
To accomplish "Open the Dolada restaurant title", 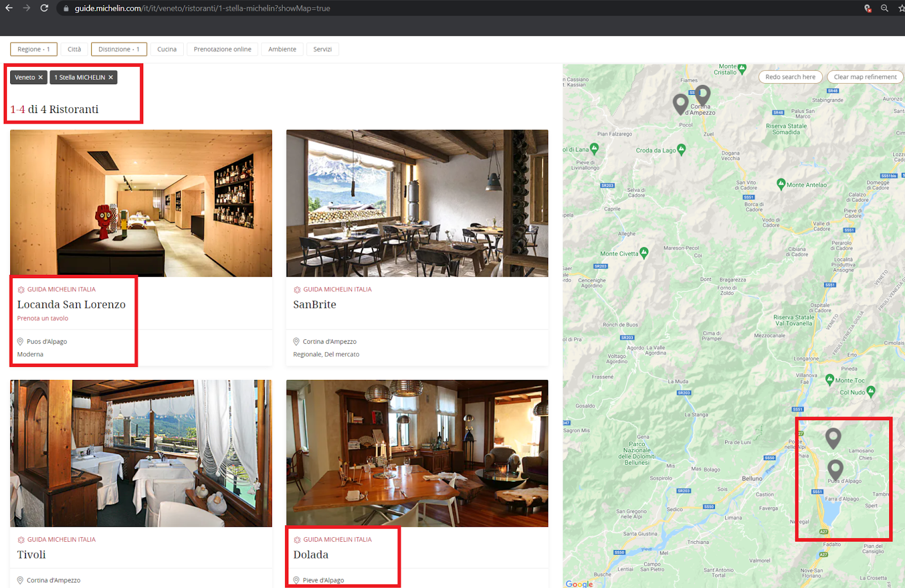I will pos(311,555).
